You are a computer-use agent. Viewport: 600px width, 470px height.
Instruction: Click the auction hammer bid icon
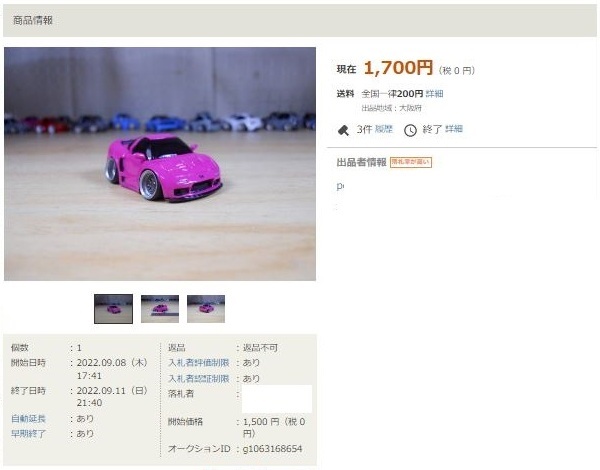coord(343,130)
